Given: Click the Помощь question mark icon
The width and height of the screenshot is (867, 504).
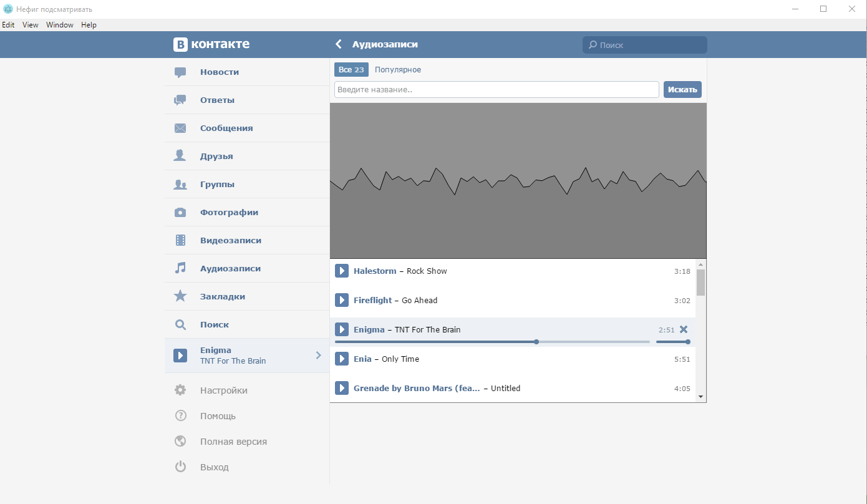Looking at the screenshot, I should point(180,416).
